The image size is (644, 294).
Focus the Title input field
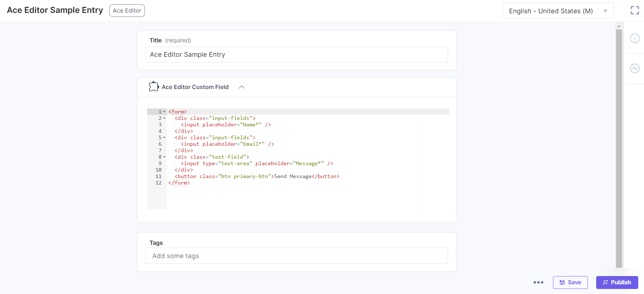[x=296, y=55]
